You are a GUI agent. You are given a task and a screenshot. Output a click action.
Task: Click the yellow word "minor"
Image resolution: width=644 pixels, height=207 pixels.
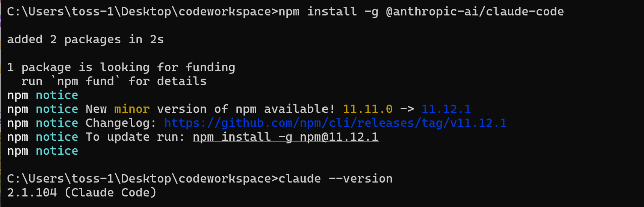pyautogui.click(x=132, y=109)
